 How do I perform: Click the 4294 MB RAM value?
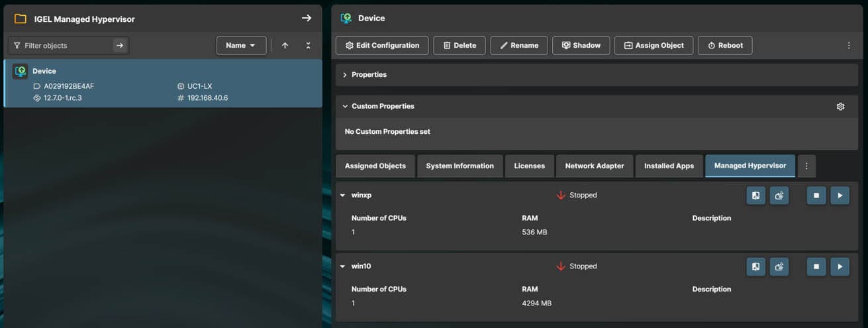pyautogui.click(x=536, y=303)
